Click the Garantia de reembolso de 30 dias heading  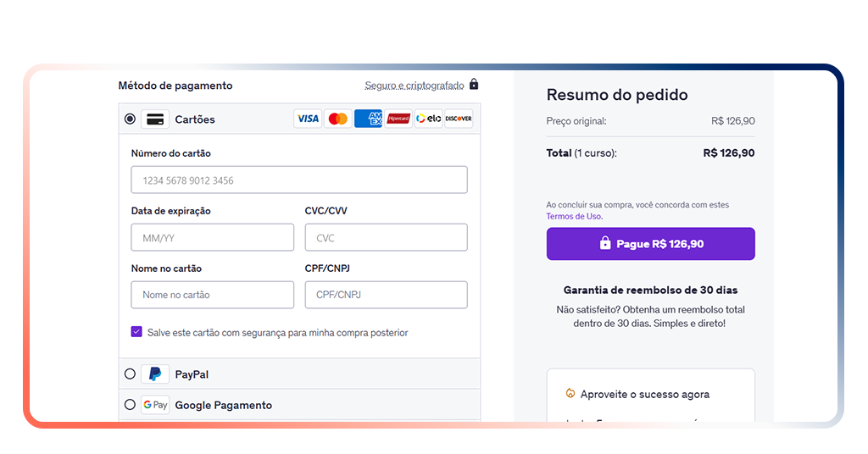[650, 291]
